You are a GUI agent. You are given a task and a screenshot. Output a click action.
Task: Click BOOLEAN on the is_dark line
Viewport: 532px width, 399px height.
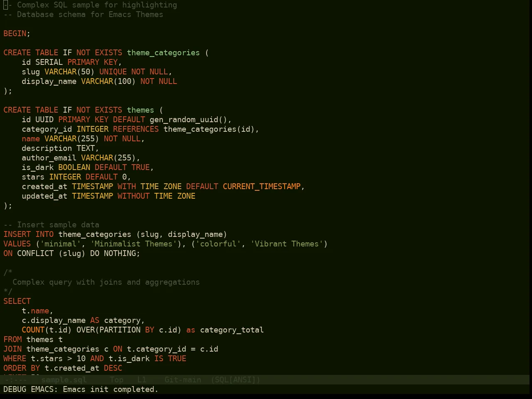point(74,167)
